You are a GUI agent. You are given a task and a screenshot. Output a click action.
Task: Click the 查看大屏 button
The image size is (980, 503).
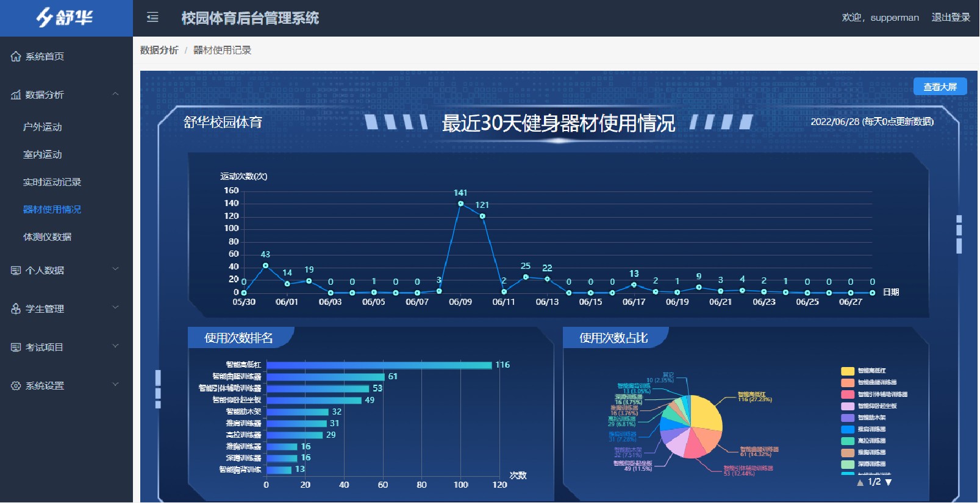tap(940, 87)
